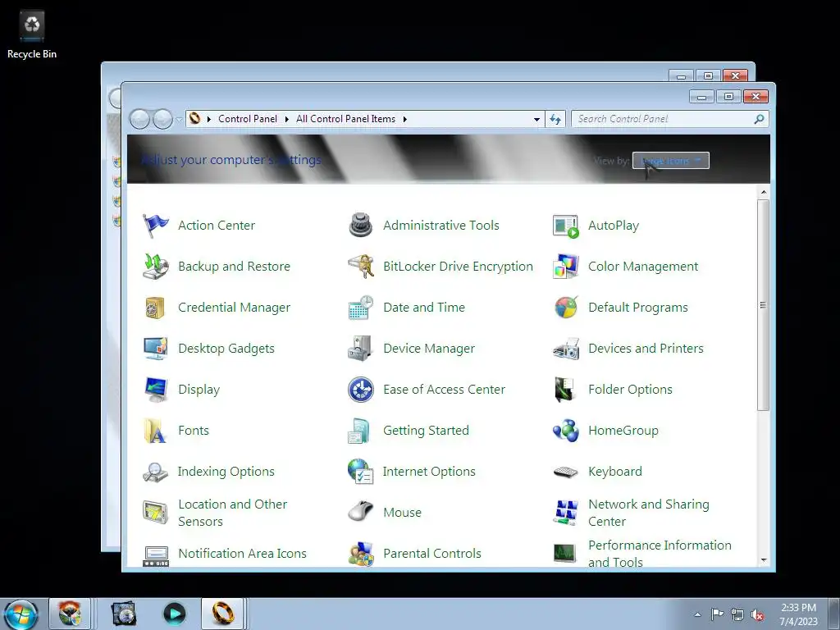This screenshot has height=630, width=840.
Task: Click the Parental Controls link text
Action: pos(431,554)
